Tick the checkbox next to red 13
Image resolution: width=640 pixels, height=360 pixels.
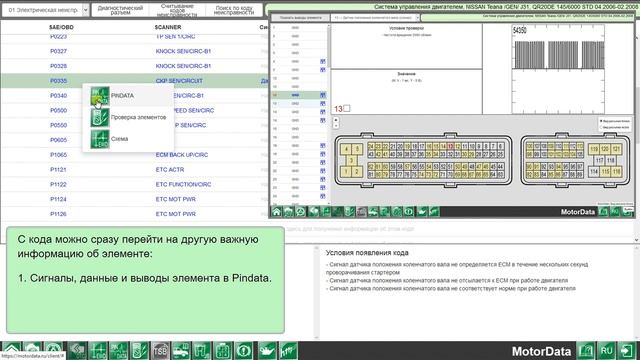tap(347, 108)
